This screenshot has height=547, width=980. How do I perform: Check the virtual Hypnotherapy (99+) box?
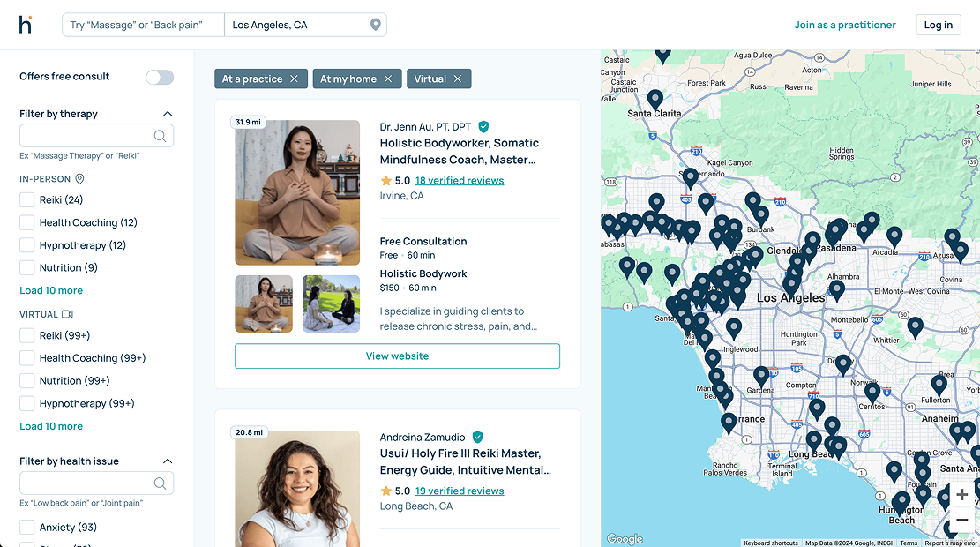pos(26,404)
